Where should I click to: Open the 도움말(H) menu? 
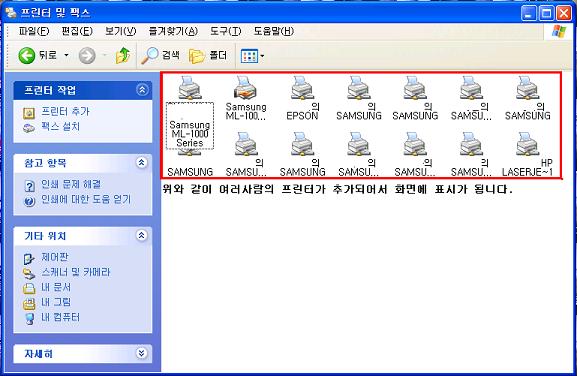273,31
